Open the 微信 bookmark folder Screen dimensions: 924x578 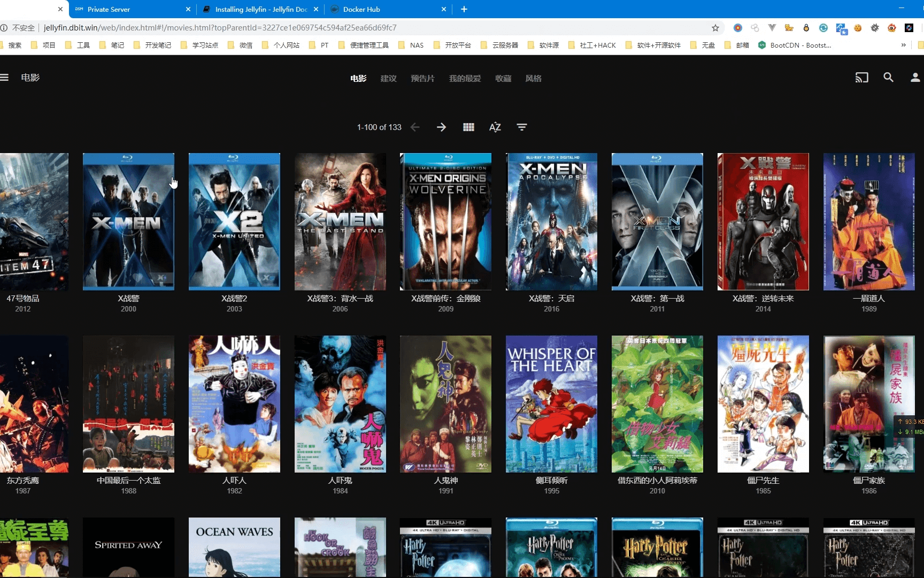pos(240,45)
